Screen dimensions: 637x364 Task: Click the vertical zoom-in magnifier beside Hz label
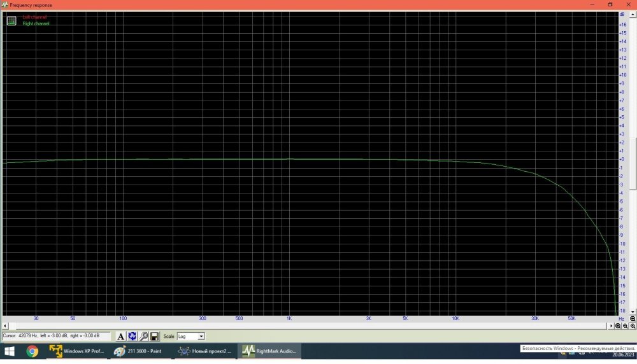633,318
